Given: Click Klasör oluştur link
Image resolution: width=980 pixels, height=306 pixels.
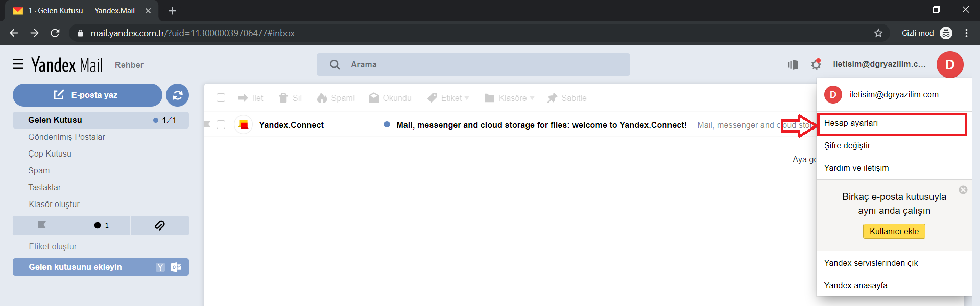Looking at the screenshot, I should (x=54, y=205).
